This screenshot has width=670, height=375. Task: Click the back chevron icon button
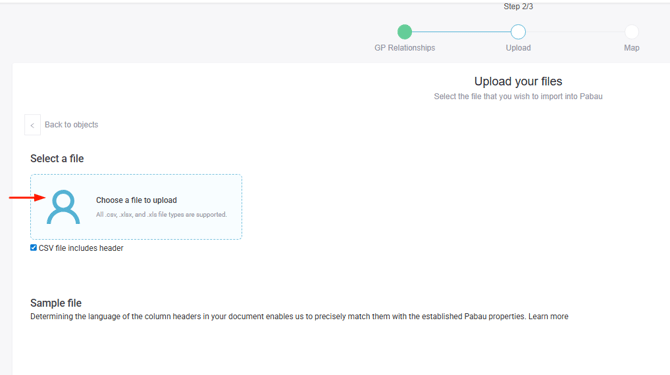click(x=32, y=125)
